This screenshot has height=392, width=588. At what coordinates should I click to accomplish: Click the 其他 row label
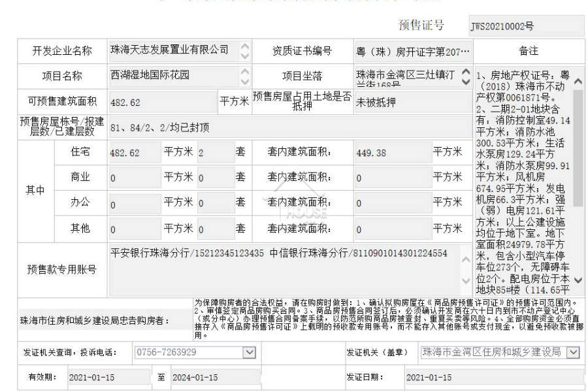coord(80,228)
